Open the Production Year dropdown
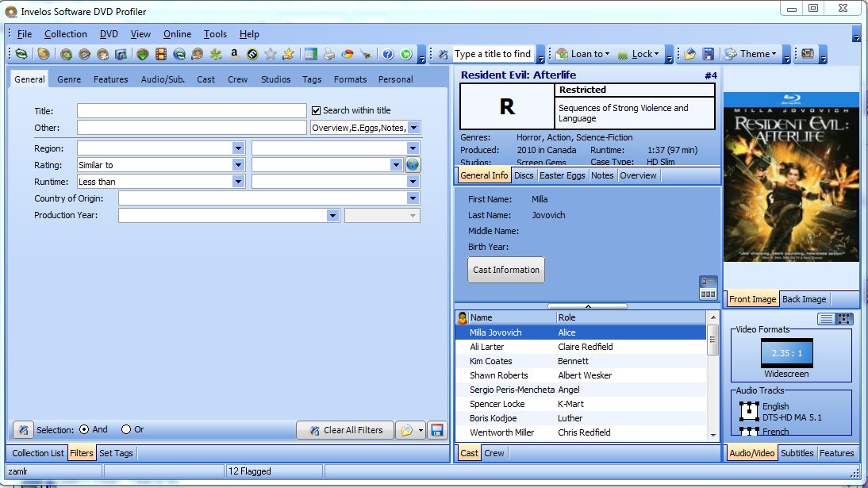 point(332,216)
